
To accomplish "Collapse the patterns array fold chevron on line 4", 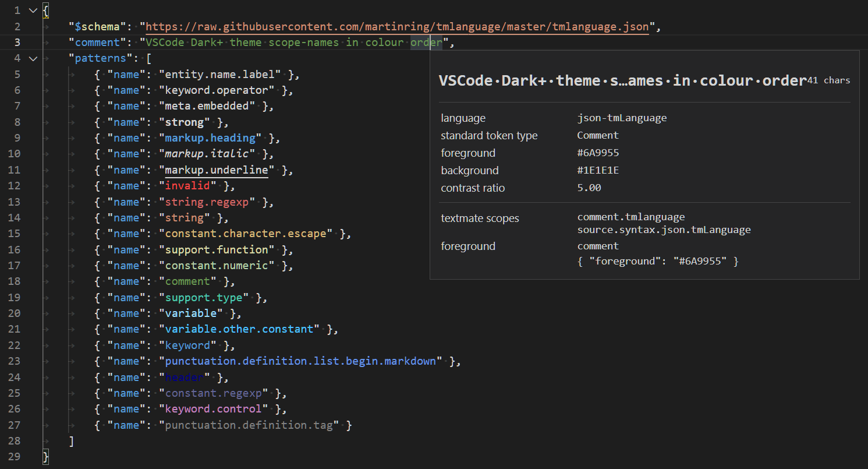I will tap(32, 58).
